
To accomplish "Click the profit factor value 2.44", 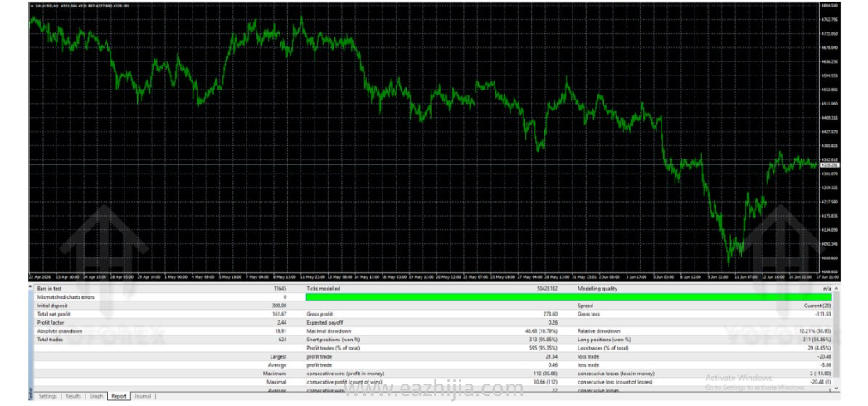I will click(x=282, y=322).
